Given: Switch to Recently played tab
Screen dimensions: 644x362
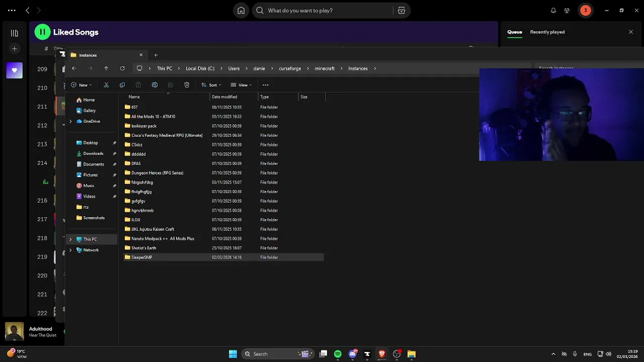Looking at the screenshot, I should tap(547, 32).
